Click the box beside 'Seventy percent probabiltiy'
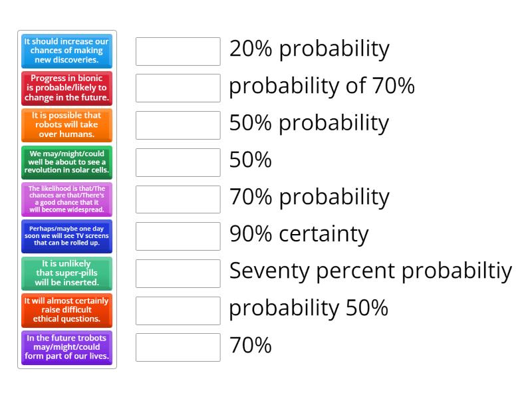 tap(177, 273)
